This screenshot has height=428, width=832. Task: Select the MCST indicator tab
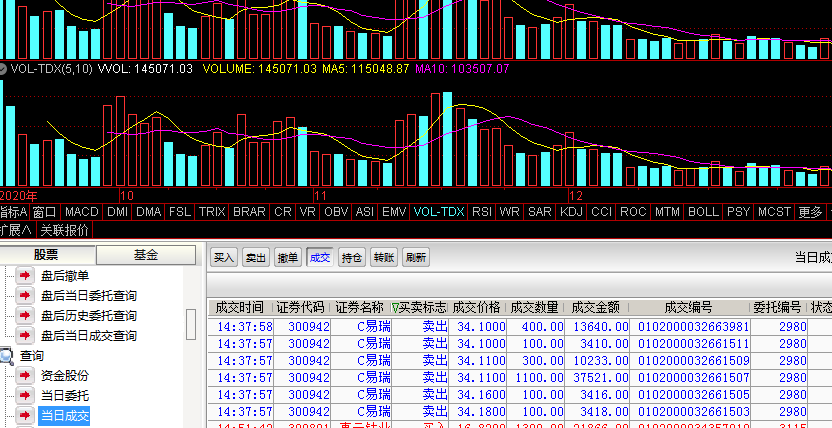[x=774, y=212]
